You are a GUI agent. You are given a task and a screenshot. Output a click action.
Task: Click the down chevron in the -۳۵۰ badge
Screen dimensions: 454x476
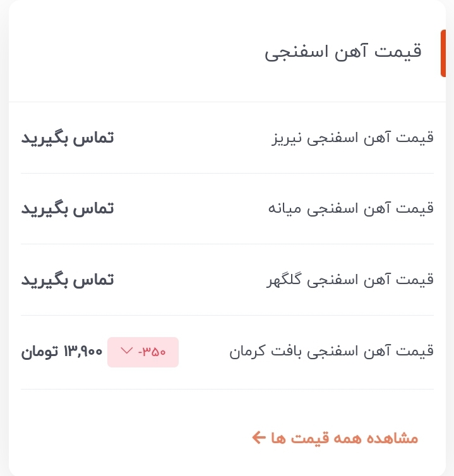[x=126, y=351]
